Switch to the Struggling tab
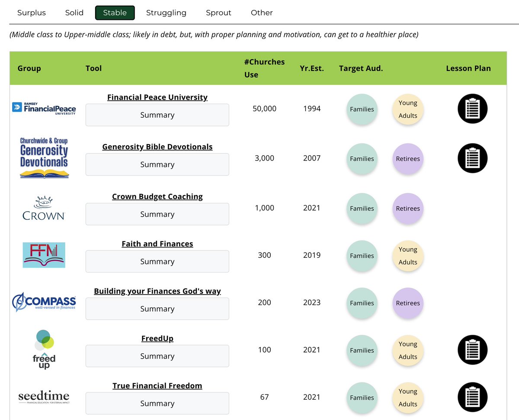 coord(166,13)
